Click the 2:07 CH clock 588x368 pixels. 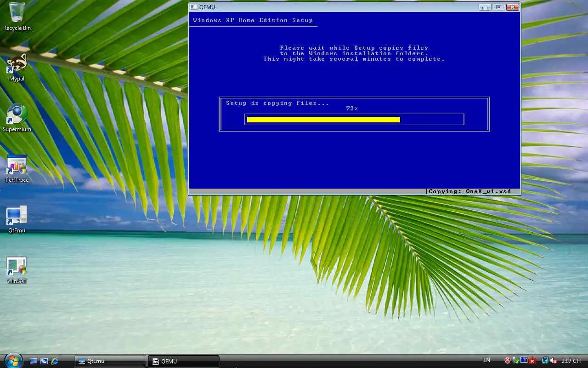point(571,361)
